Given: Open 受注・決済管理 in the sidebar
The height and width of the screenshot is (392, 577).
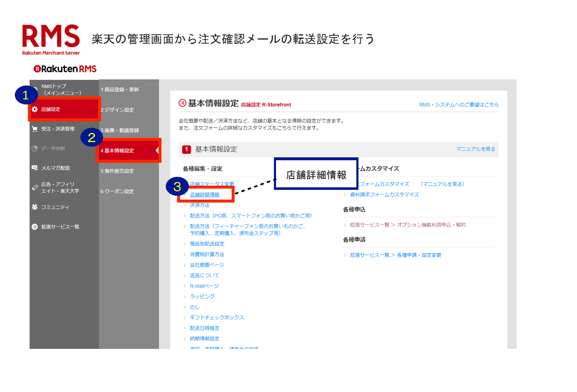Looking at the screenshot, I should tap(58, 129).
